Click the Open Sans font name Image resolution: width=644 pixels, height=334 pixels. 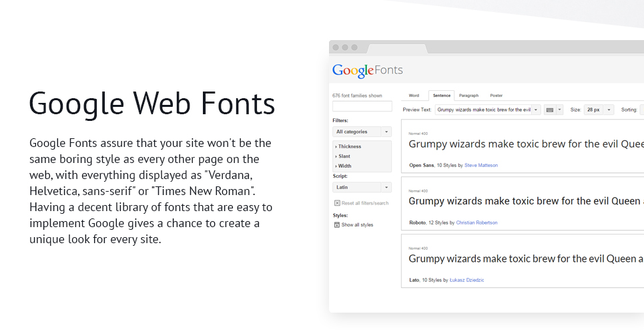pos(421,166)
